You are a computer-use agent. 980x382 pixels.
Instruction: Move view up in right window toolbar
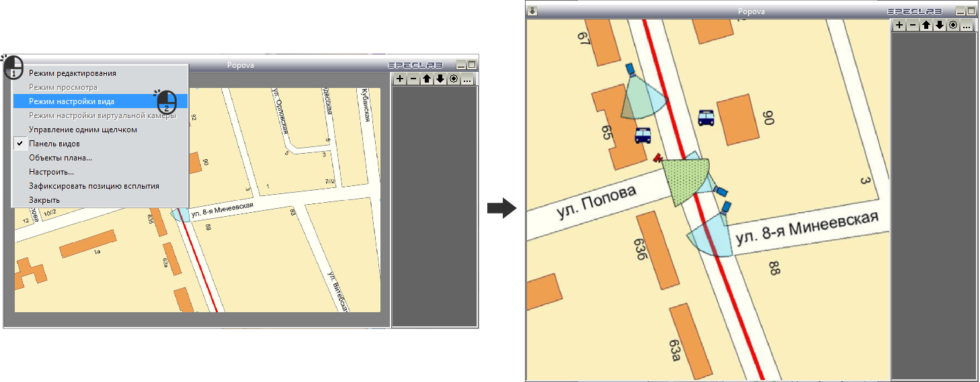point(926,26)
